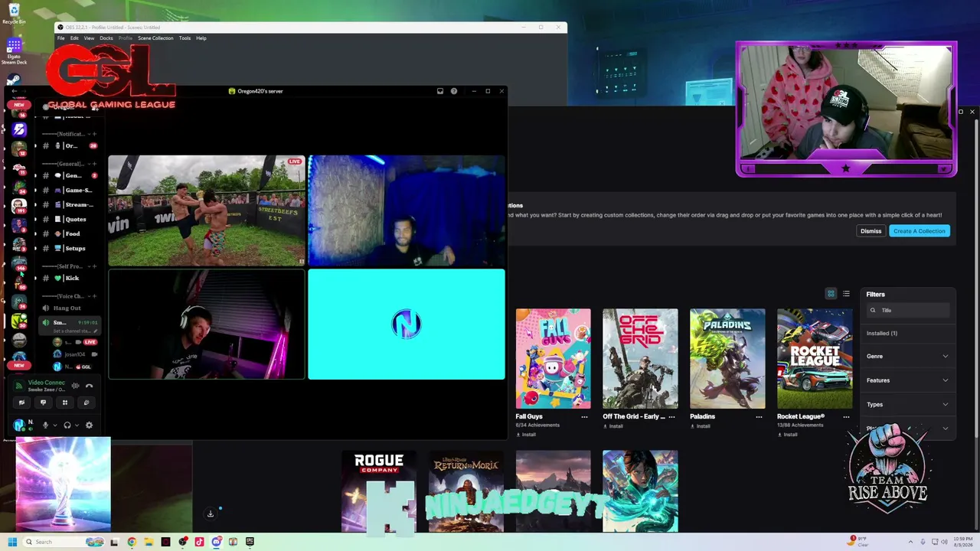Open Discord soundboard button

[87, 403]
